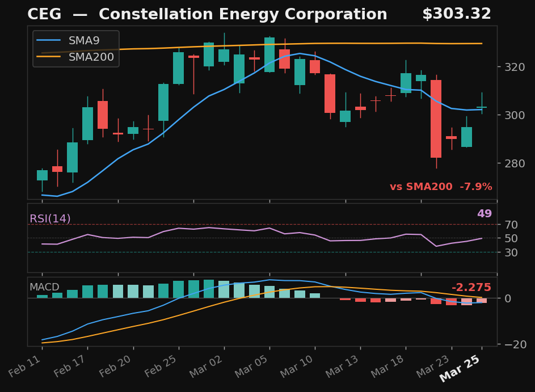The image size is (535, 392).
Task: Click the RSI 50 axis label
Action: click(x=512, y=238)
